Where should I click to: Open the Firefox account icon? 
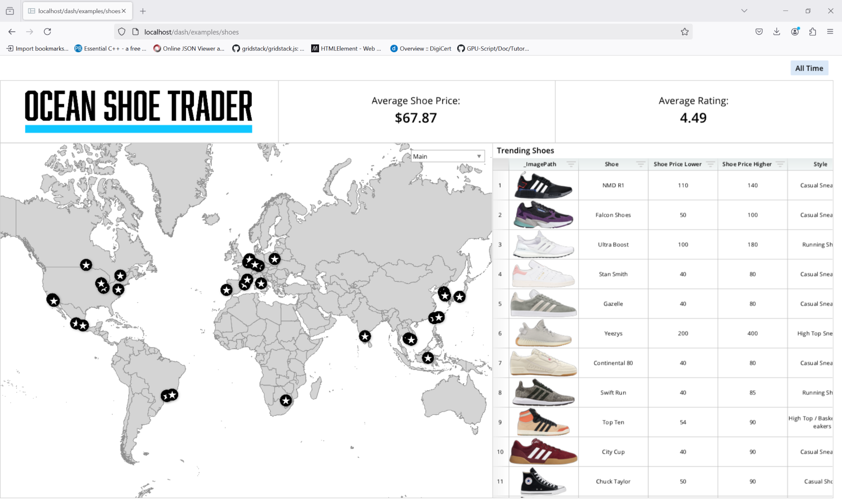click(x=795, y=32)
